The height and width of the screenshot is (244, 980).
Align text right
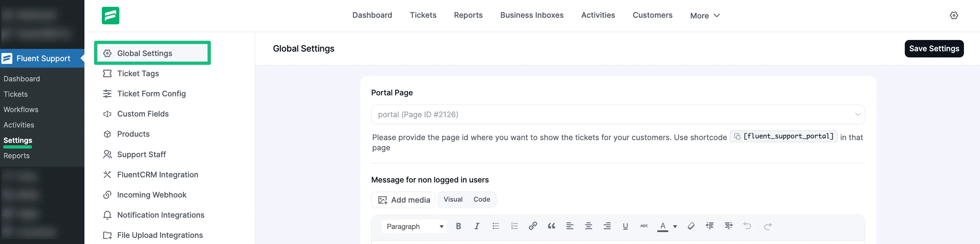(x=607, y=226)
